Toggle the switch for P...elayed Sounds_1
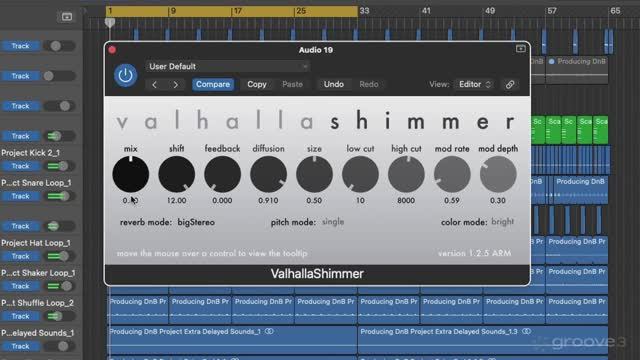The width and height of the screenshot is (640, 360). coord(59,346)
